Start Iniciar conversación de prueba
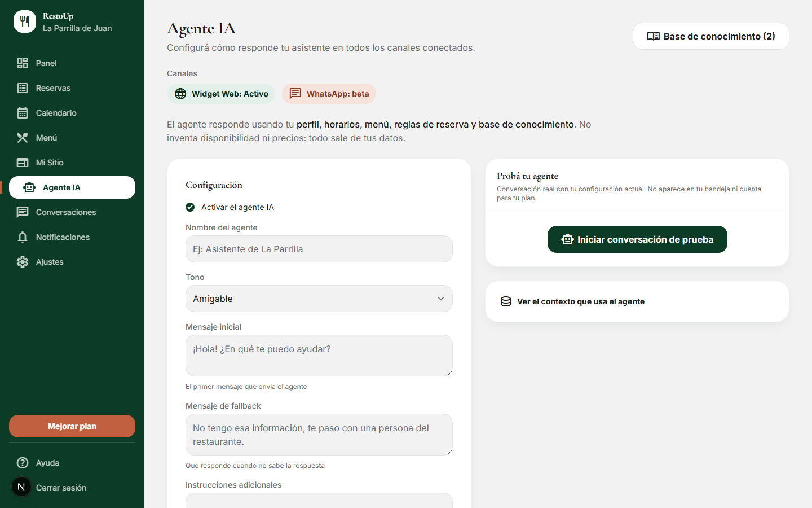The width and height of the screenshot is (812, 508). tap(637, 239)
